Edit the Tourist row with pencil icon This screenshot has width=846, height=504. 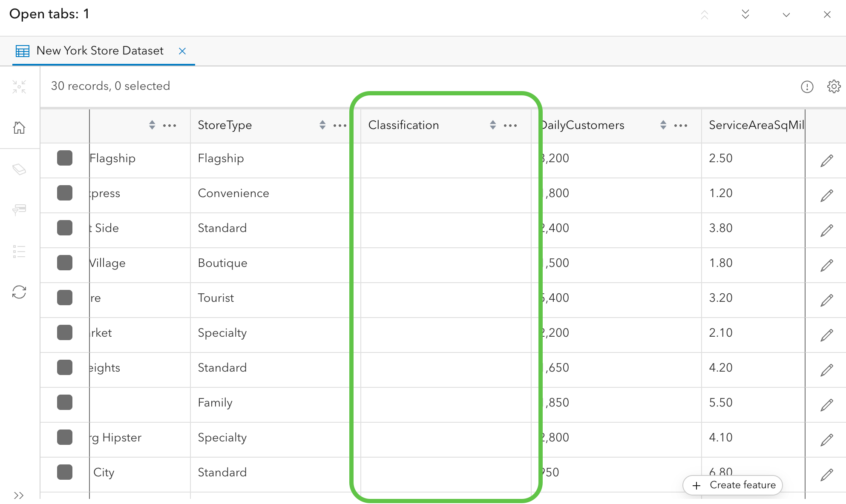(x=826, y=301)
